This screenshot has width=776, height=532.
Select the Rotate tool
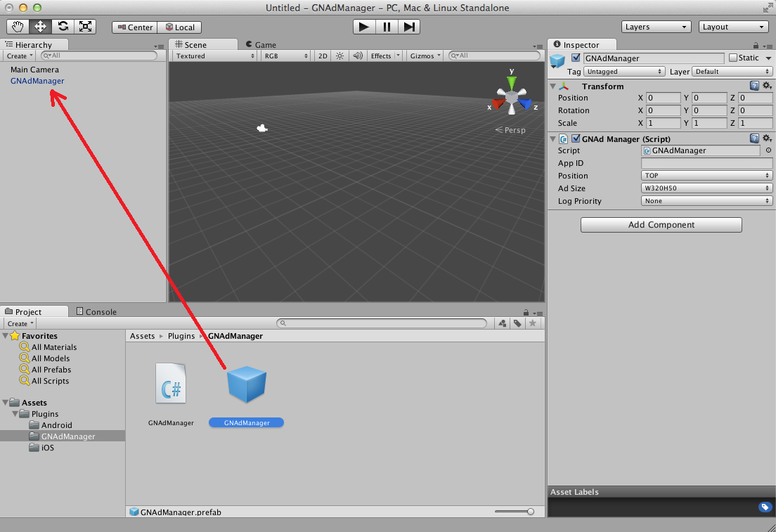(63, 27)
